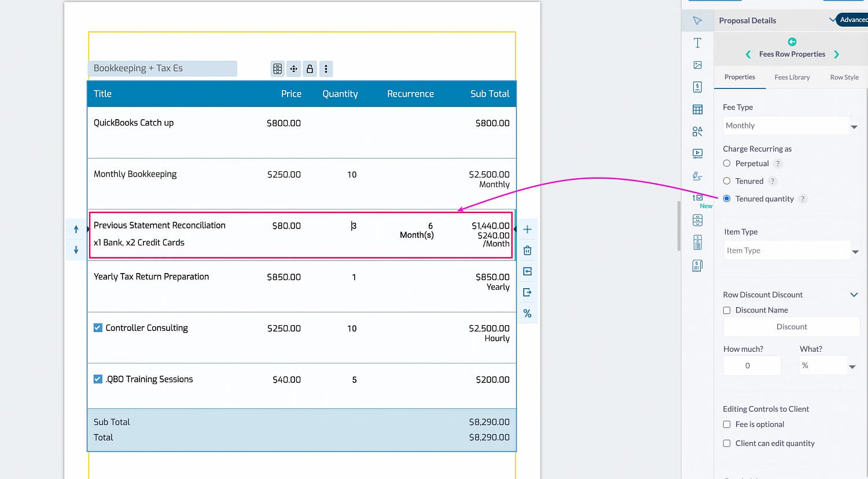Open the Fee Type dropdown

[x=791, y=126]
